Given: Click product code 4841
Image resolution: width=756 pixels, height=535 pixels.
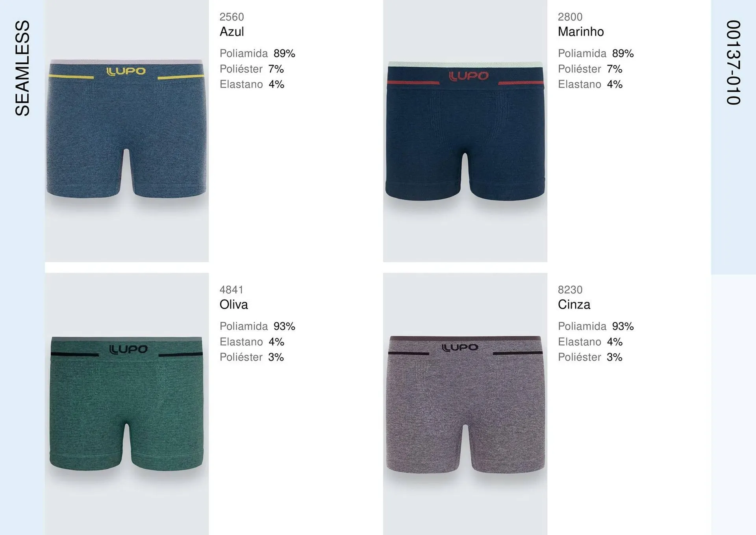Looking at the screenshot, I should [x=232, y=290].
